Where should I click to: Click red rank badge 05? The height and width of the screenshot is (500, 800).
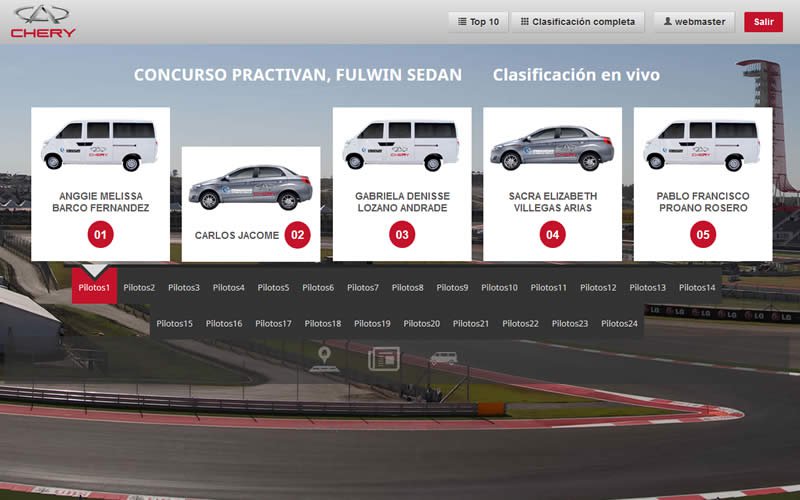(x=703, y=235)
